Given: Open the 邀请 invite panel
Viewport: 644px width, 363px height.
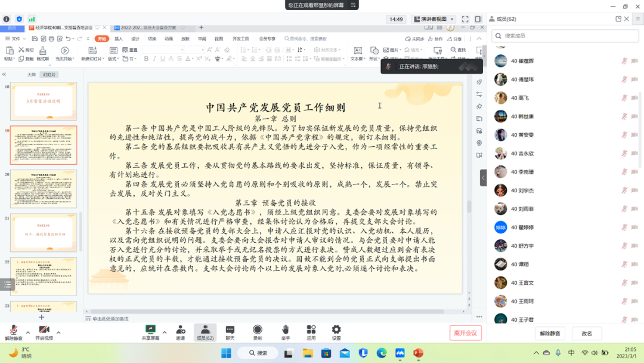Looking at the screenshot, I should (180, 331).
